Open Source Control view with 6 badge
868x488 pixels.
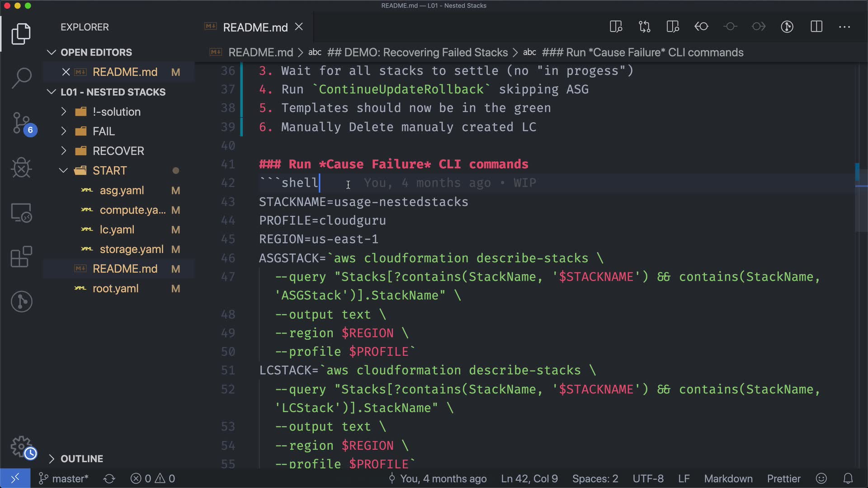click(21, 123)
